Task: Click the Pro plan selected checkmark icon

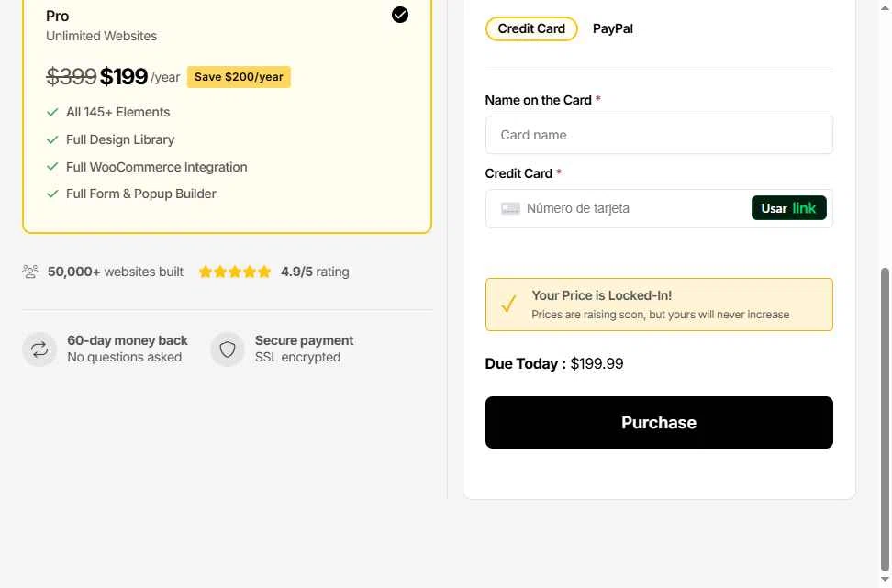Action: 400,15
